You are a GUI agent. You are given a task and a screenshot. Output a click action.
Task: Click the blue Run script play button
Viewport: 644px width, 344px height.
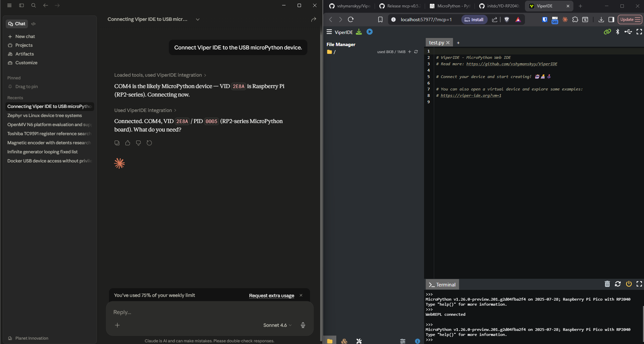370,32
